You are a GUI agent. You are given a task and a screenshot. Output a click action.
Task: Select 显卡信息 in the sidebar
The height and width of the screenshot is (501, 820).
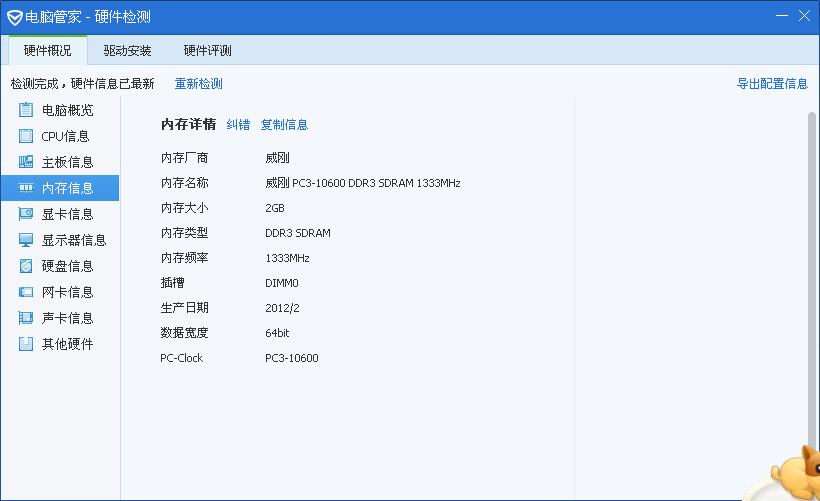(60, 214)
